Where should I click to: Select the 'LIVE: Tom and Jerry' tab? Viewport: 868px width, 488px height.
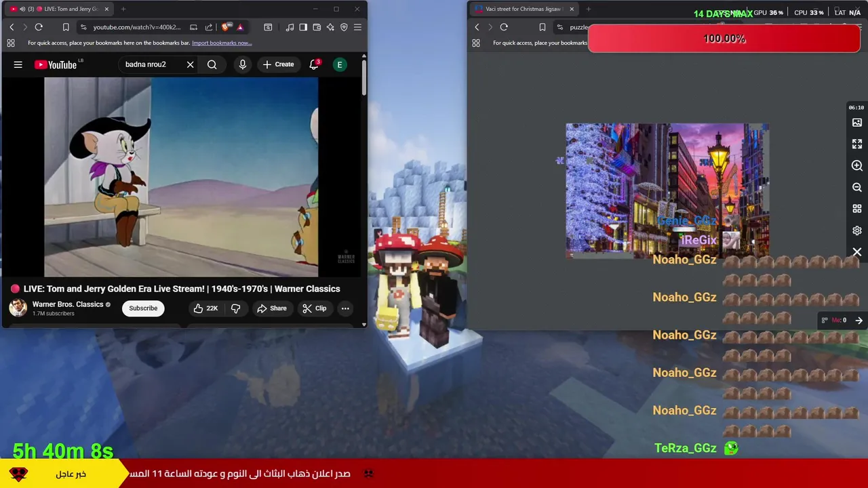click(x=58, y=9)
